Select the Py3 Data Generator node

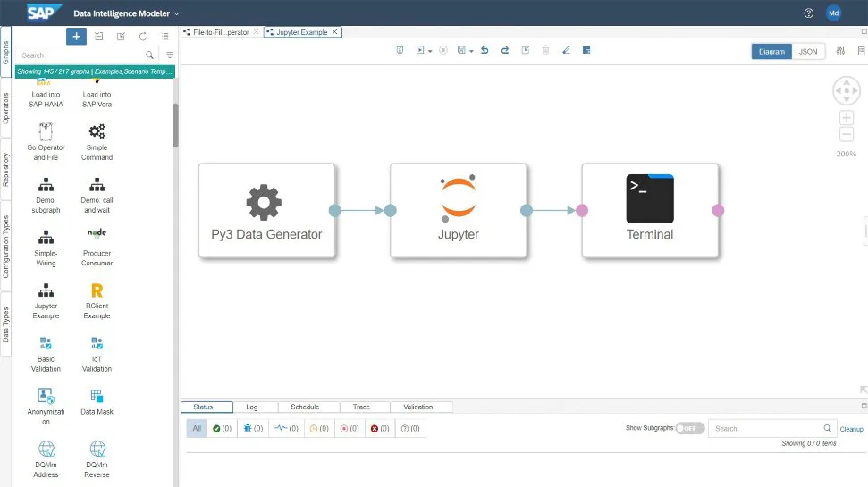pos(266,210)
